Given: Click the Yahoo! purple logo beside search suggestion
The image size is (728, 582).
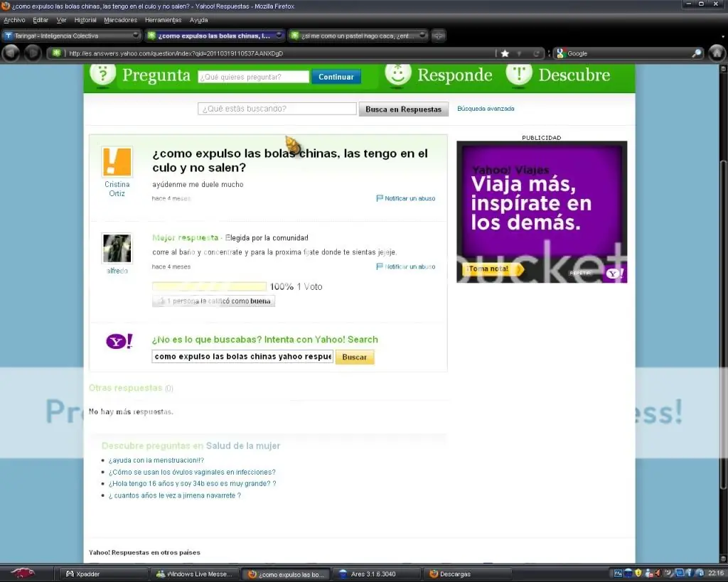Looking at the screenshot, I should [x=119, y=342].
